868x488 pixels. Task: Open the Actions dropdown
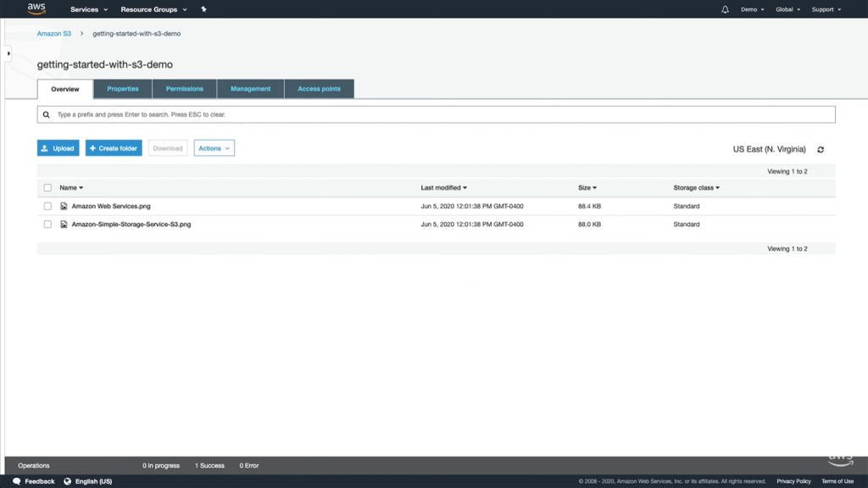point(214,147)
